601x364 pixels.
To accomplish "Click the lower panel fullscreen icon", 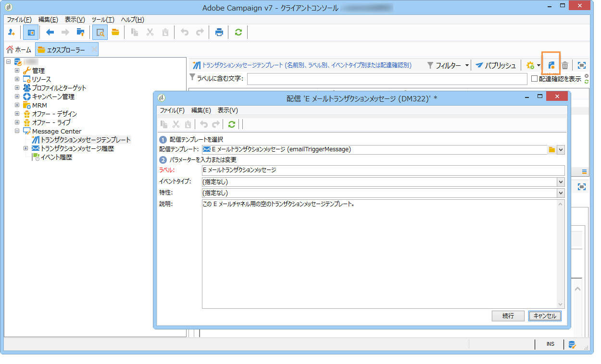I will pos(582,186).
